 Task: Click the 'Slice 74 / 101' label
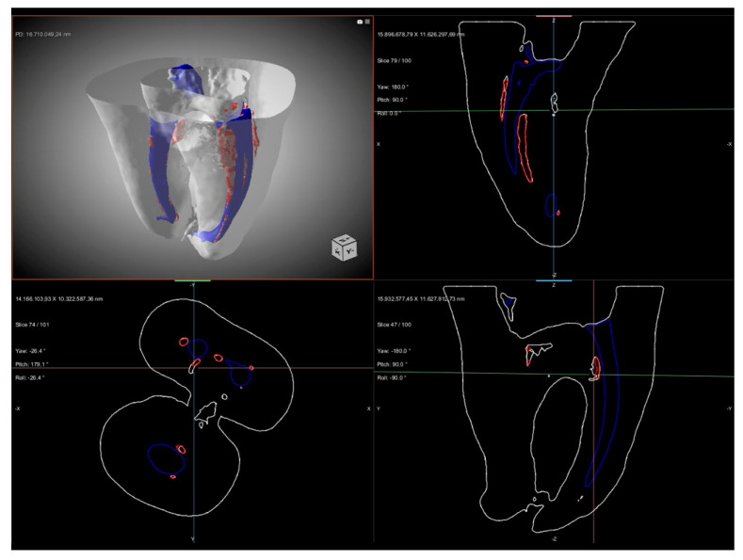click(x=32, y=325)
